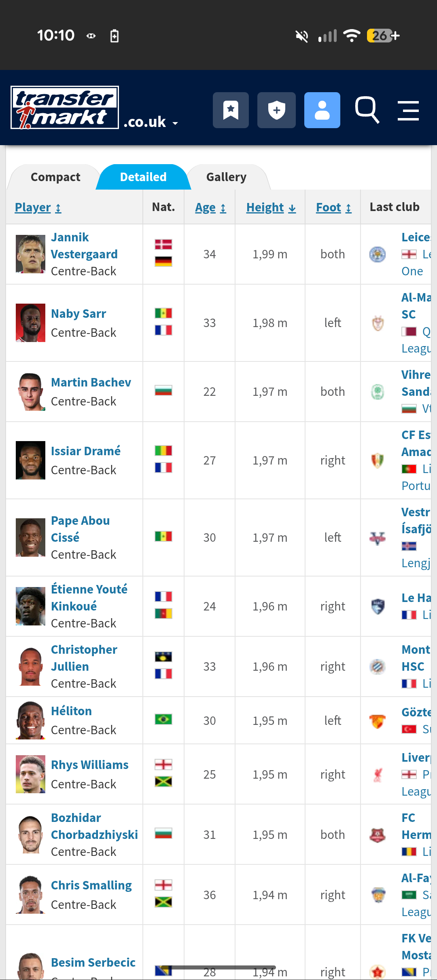Click Martin Bachev's portrait thumbnail
Screen dimensions: 437x980
[x=30, y=392]
